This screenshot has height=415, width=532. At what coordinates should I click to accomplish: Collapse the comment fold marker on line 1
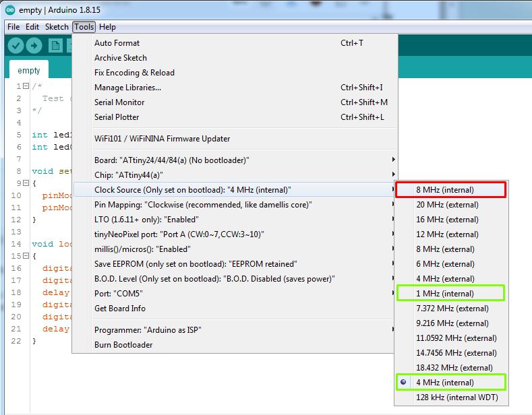coord(26,86)
